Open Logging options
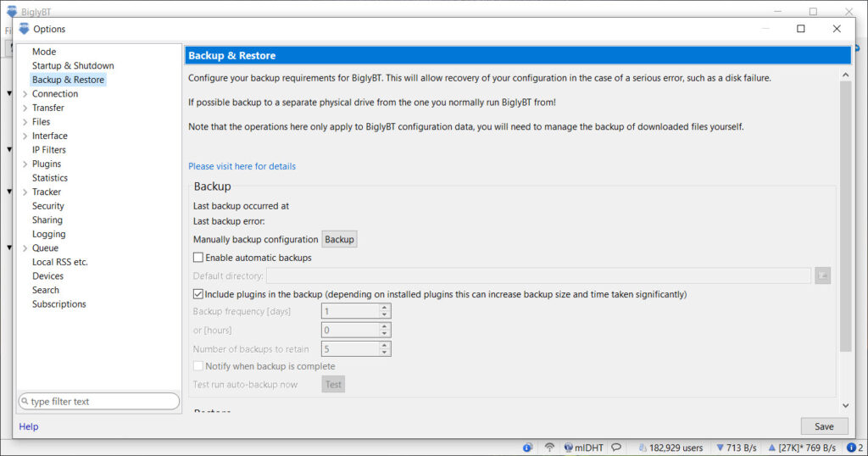The image size is (868, 456). pyautogui.click(x=48, y=234)
